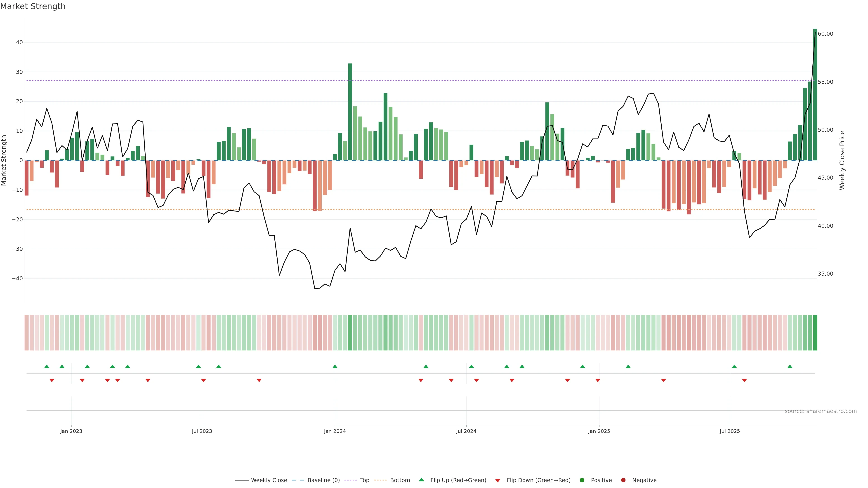The image size is (868, 488).
Task: Click flip-up triangle at Jan 2024
Action: point(335,366)
